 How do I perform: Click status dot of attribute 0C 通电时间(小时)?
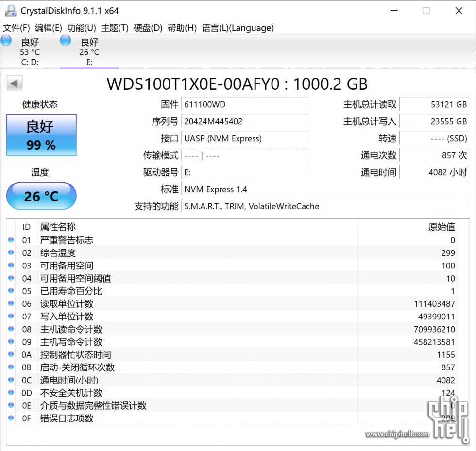(x=11, y=380)
